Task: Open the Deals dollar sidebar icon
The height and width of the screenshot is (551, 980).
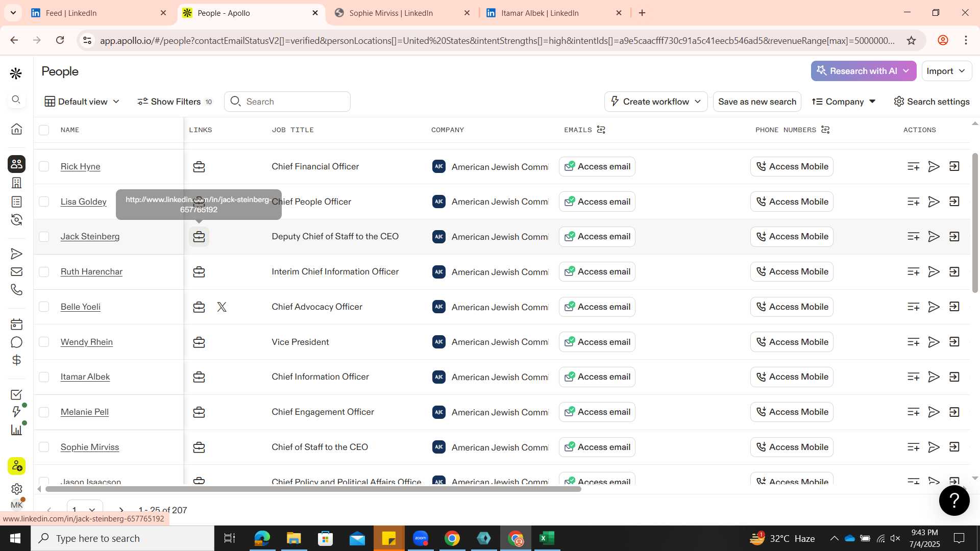Action: click(x=16, y=360)
